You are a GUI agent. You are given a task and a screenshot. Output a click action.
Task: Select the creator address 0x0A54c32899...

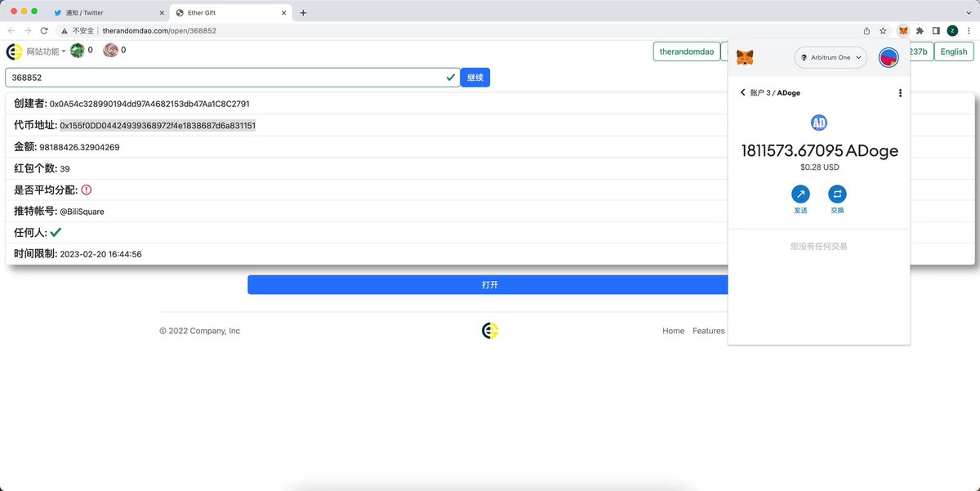point(149,105)
